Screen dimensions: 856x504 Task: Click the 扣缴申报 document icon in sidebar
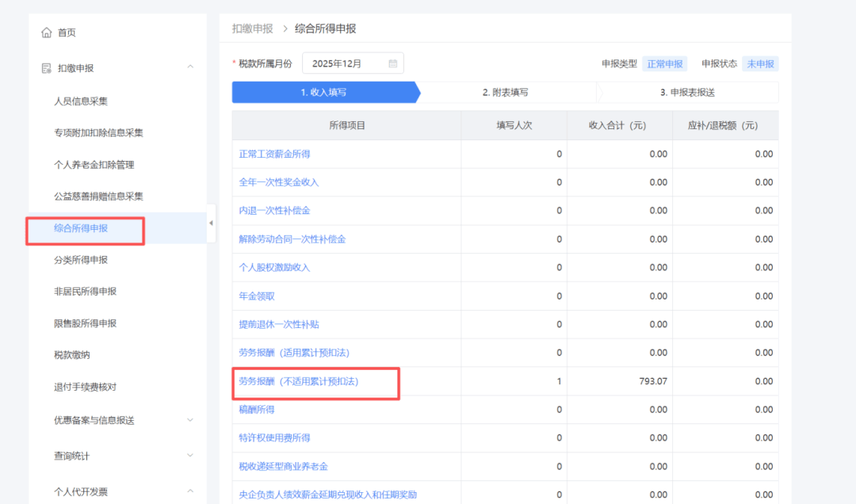46,68
